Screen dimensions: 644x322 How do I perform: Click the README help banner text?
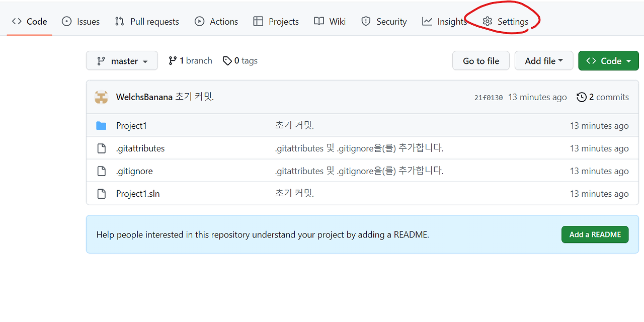pos(263,234)
